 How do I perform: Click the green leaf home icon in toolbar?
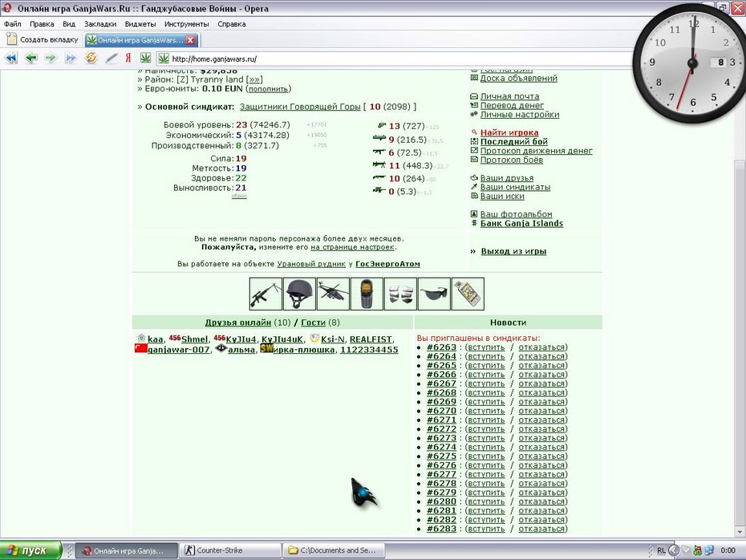pos(145,58)
